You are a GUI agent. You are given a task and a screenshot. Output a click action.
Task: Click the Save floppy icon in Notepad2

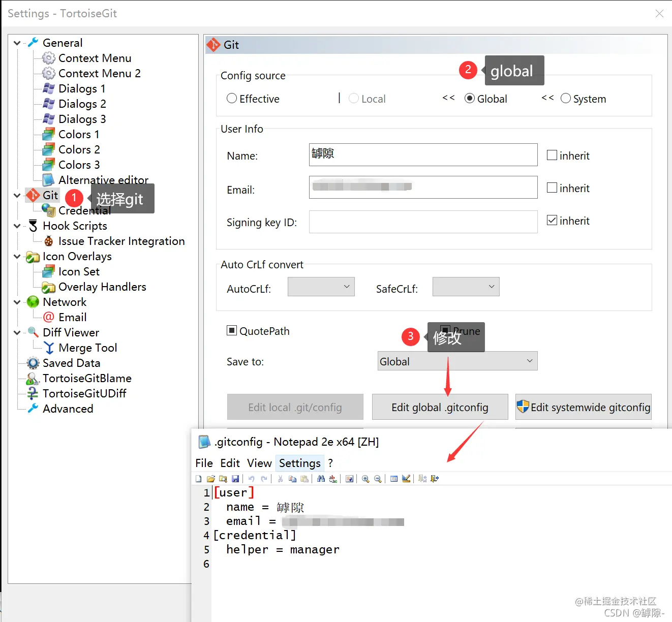235,479
